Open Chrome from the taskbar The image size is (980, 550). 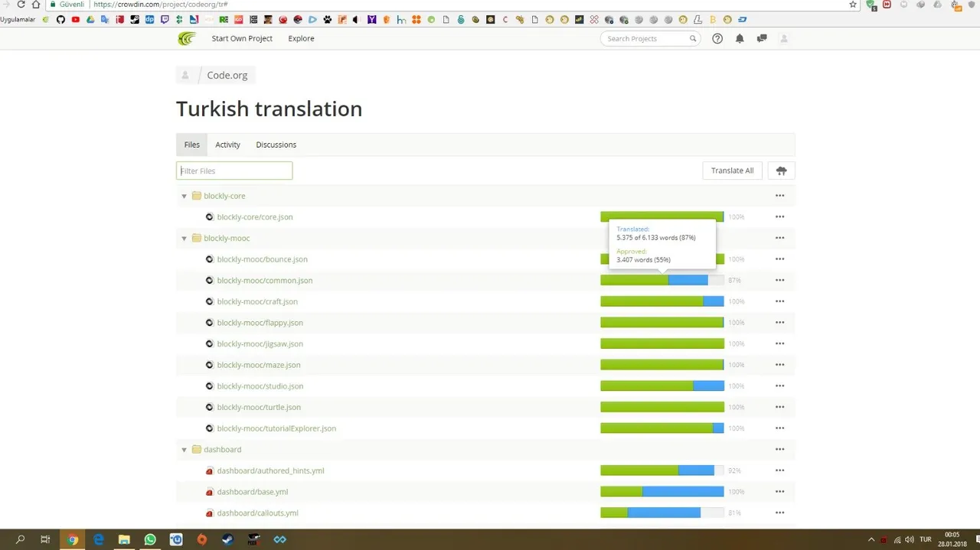[72, 539]
